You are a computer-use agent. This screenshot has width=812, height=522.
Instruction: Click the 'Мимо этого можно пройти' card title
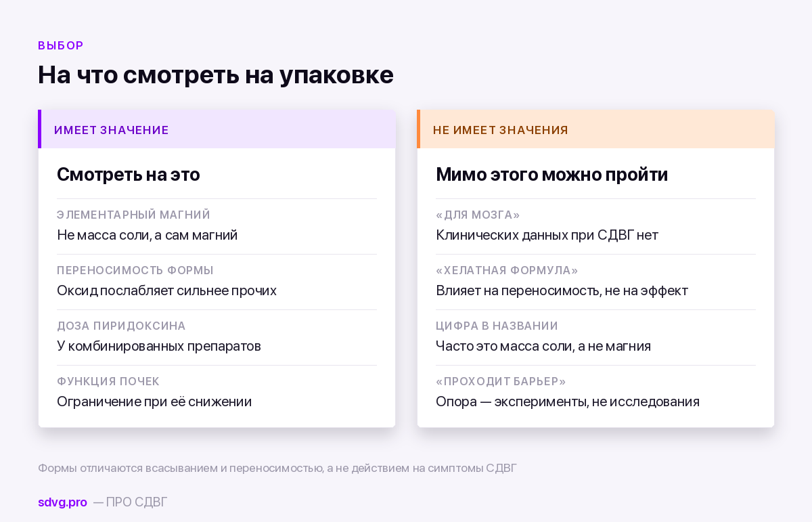(551, 175)
